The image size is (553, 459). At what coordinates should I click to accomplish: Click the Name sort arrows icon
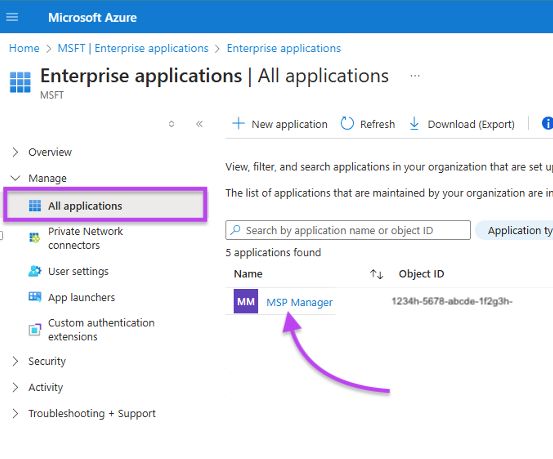pos(376,274)
